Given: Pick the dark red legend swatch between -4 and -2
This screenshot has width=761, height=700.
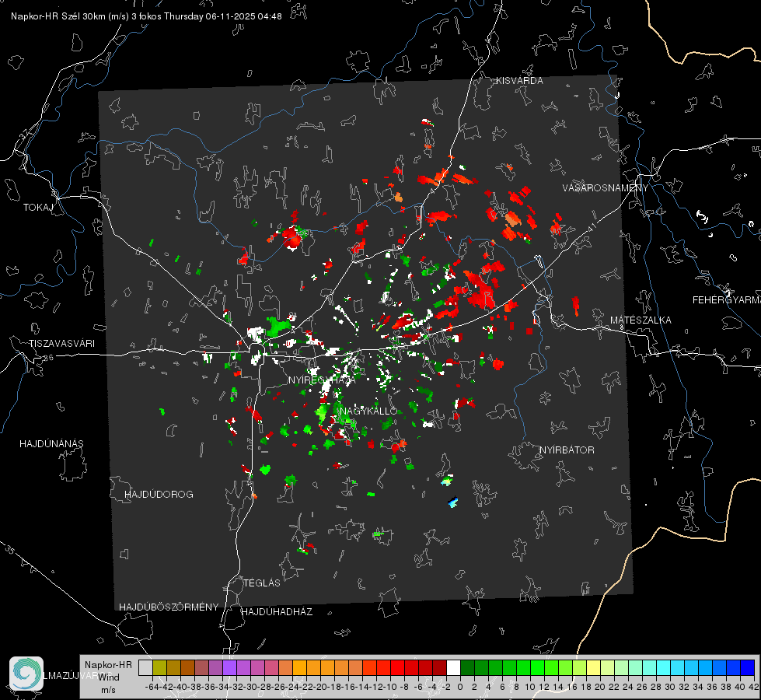Looking at the screenshot, I should 439,667.
